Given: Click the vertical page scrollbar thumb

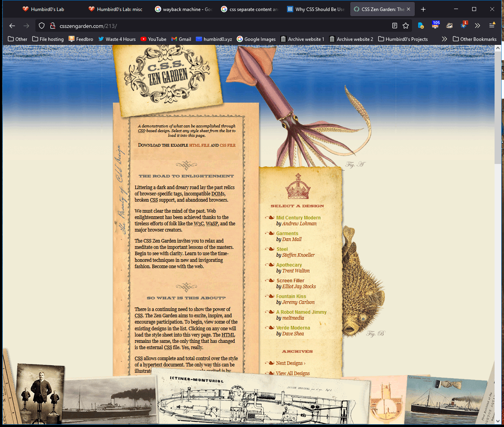Looking at the screenshot, I should click(498, 106).
